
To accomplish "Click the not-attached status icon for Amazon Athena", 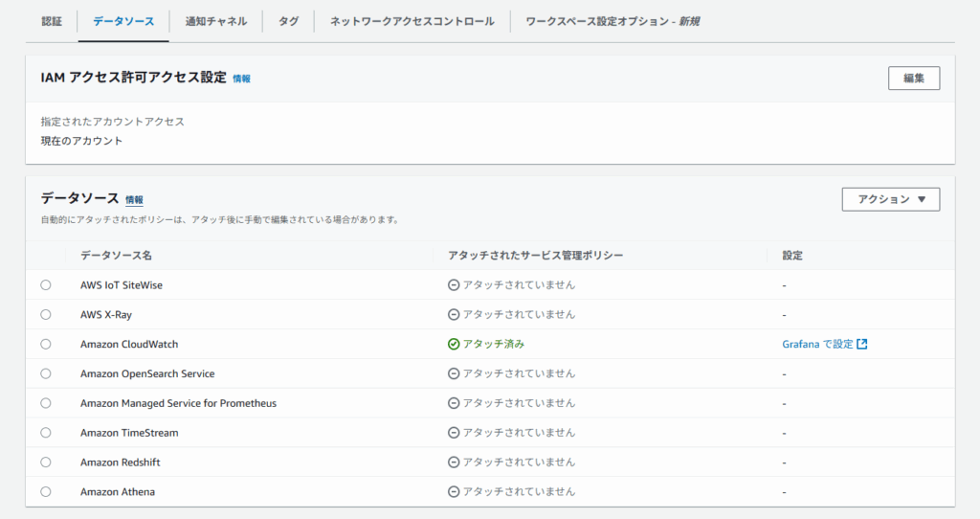I will click(x=454, y=491).
